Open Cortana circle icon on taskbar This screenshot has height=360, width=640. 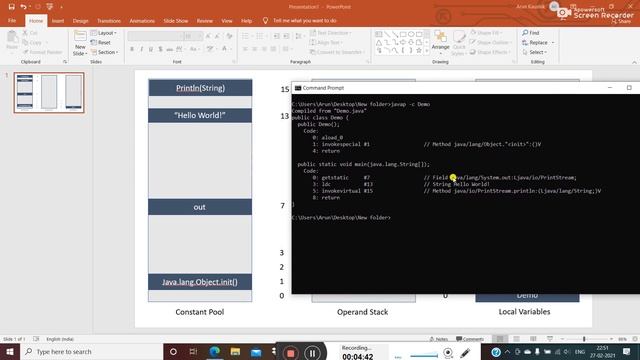[173, 351]
